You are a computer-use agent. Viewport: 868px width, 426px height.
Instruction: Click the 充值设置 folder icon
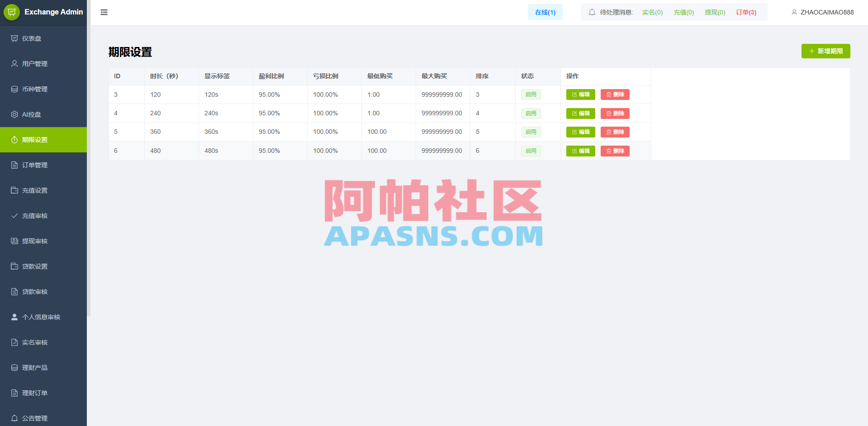[14, 190]
